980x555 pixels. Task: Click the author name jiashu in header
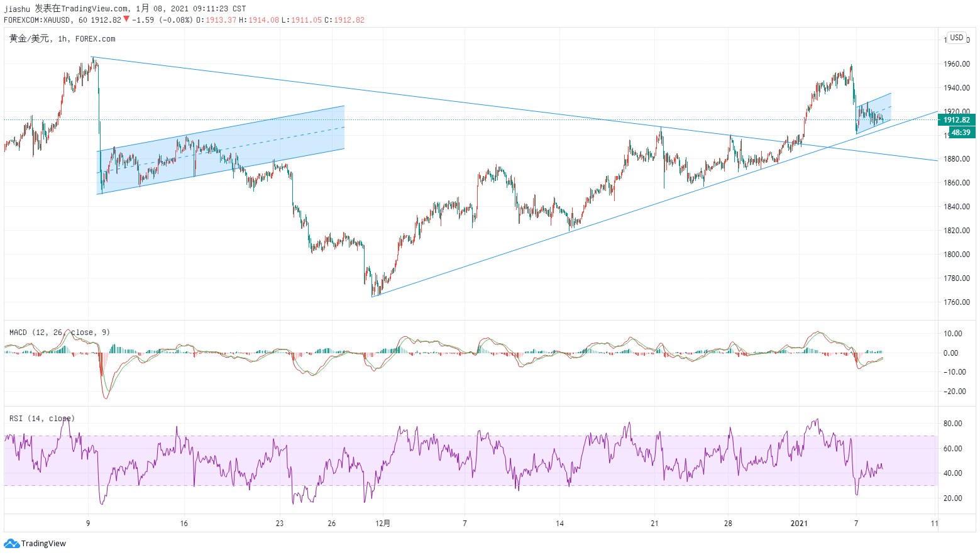click(x=17, y=9)
